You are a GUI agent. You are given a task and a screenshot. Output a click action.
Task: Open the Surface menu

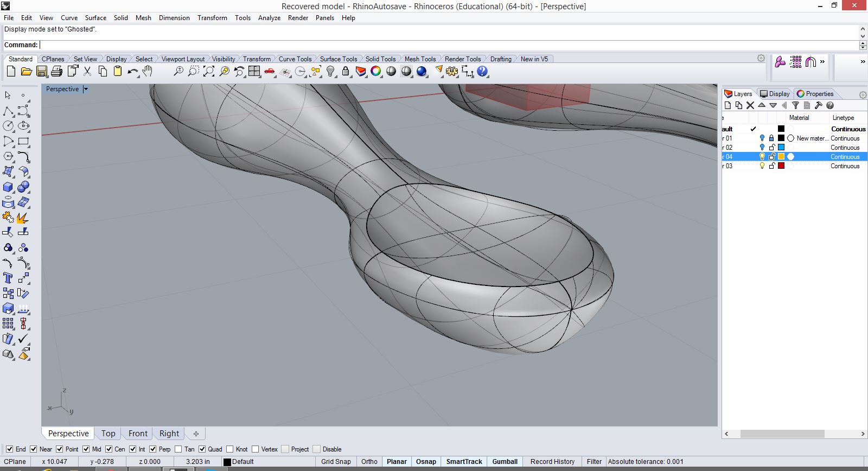point(95,17)
